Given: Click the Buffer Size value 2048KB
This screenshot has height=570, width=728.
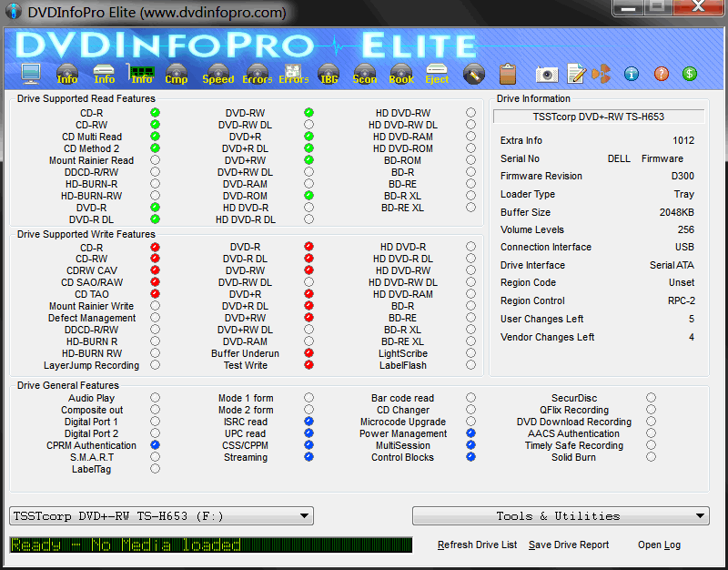Looking at the screenshot, I should point(676,212).
